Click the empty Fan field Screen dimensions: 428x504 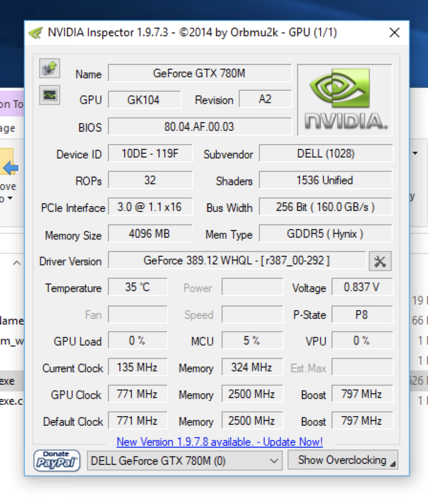point(138,315)
